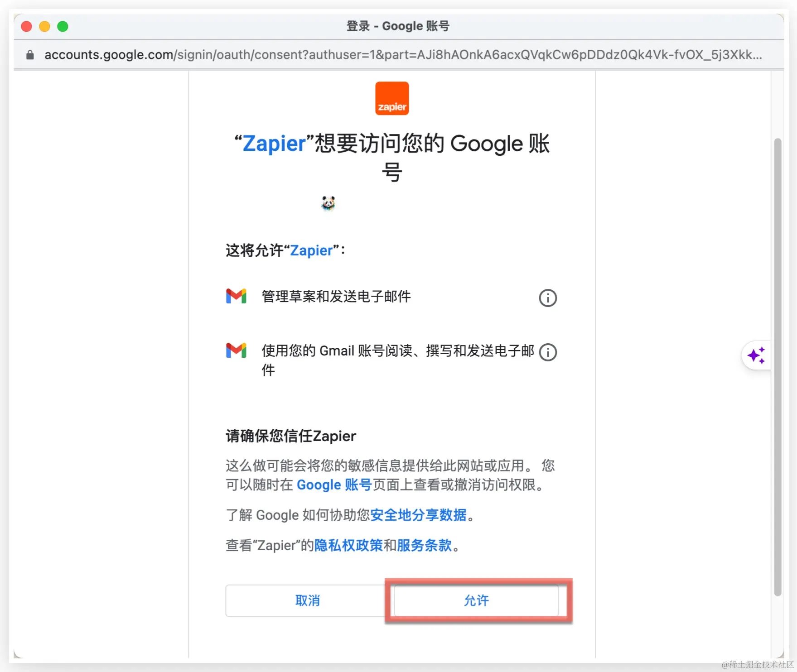This screenshot has height=672, width=797.
Task: Open the 服务条款 link
Action: pyautogui.click(x=425, y=545)
